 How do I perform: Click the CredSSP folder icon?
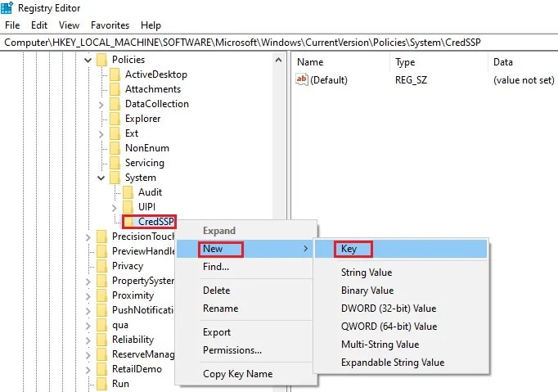128,222
